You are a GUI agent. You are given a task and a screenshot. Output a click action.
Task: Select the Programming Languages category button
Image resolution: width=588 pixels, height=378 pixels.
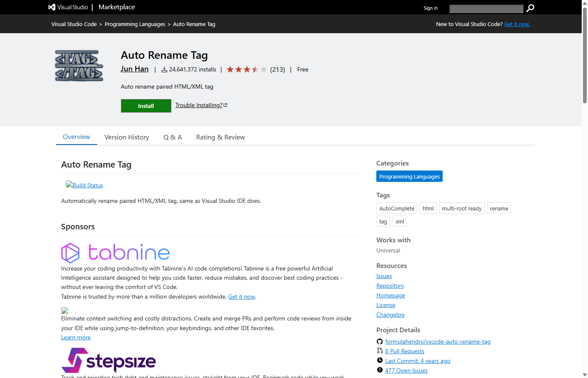409,176
